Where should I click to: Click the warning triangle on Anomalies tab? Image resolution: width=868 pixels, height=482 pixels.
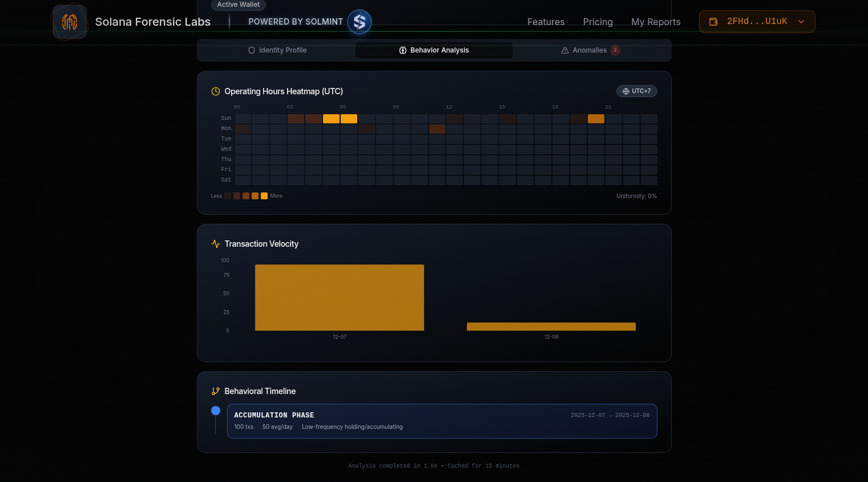(x=564, y=50)
